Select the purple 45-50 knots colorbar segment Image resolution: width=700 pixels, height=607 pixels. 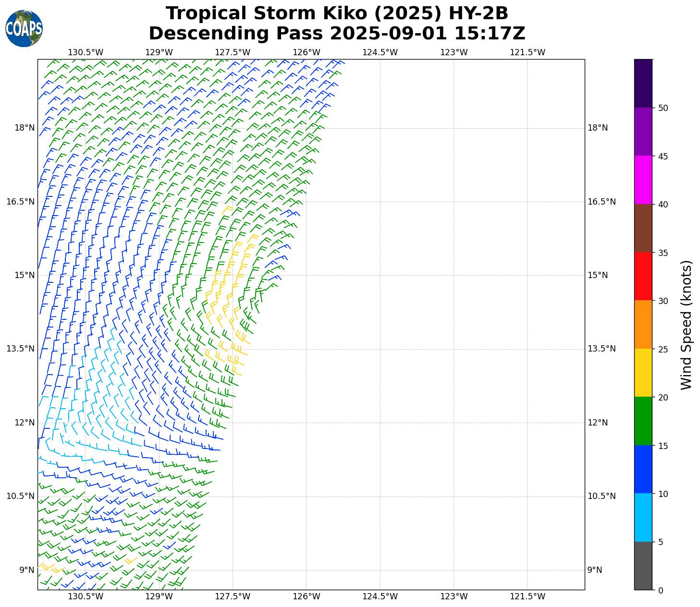643,131
